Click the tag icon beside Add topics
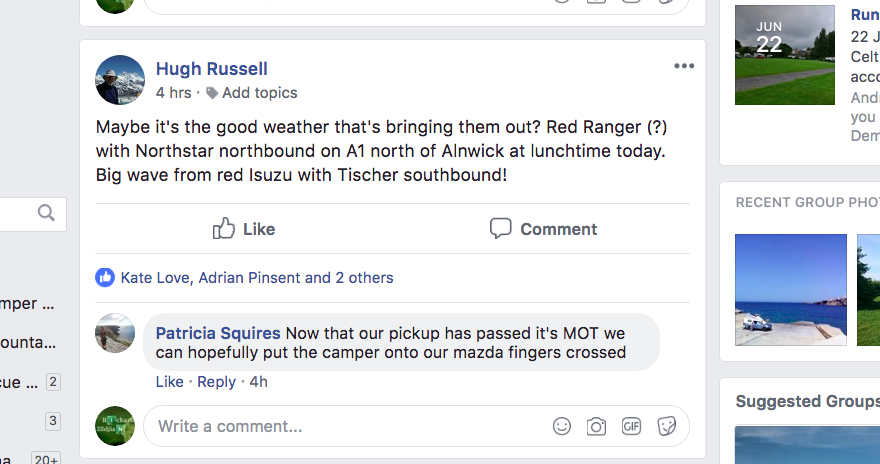 (x=212, y=93)
